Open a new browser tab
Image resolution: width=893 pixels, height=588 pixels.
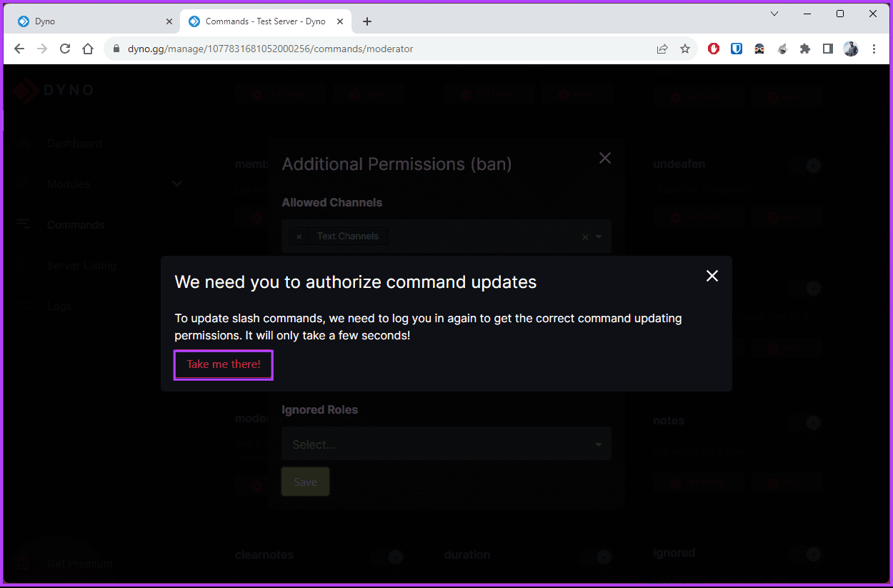coord(367,21)
